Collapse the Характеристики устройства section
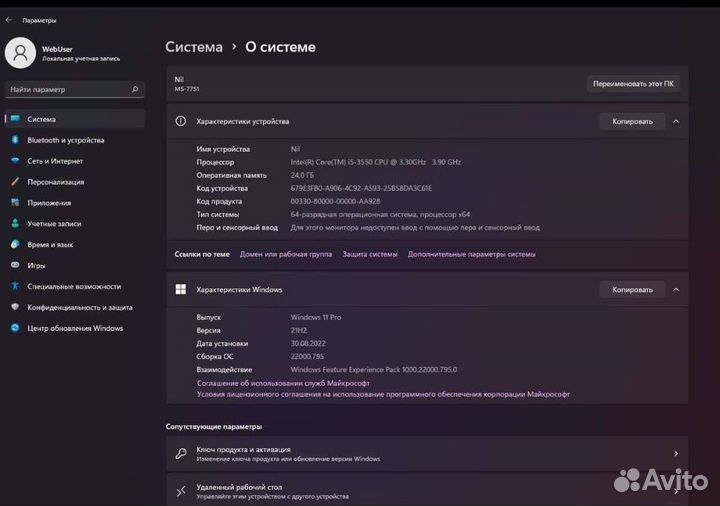The width and height of the screenshot is (720, 506). tap(676, 121)
